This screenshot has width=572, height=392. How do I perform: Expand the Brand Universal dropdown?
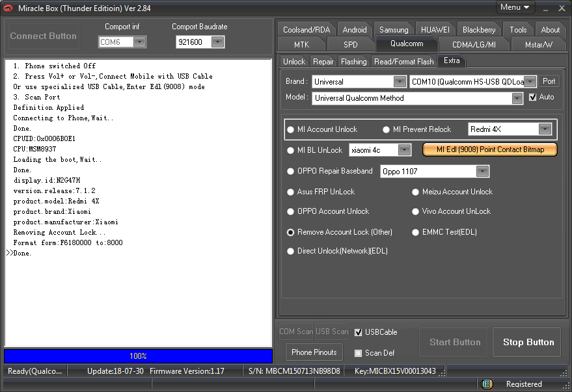400,82
